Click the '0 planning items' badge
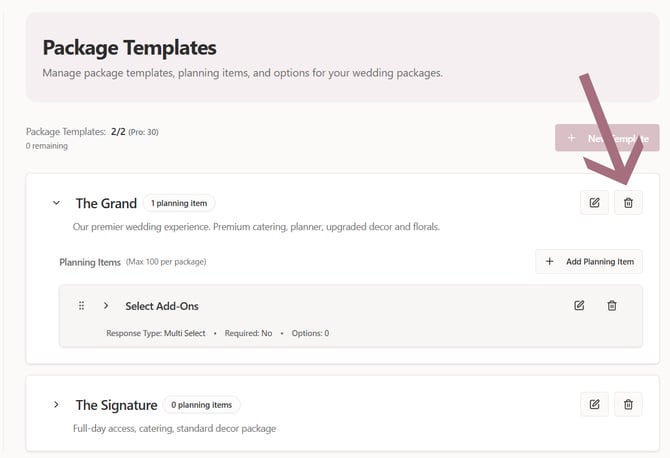 pos(201,405)
